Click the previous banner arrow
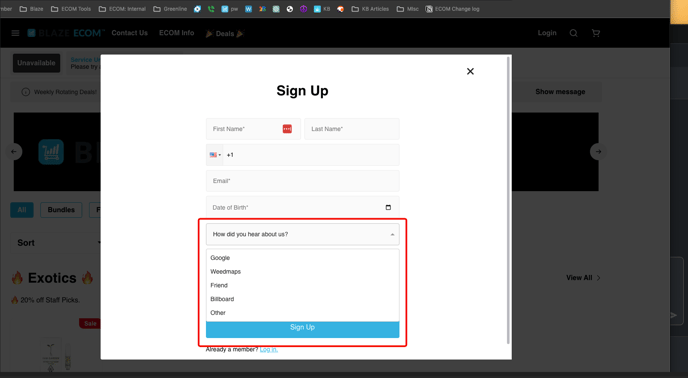The image size is (688, 378). coord(14,151)
